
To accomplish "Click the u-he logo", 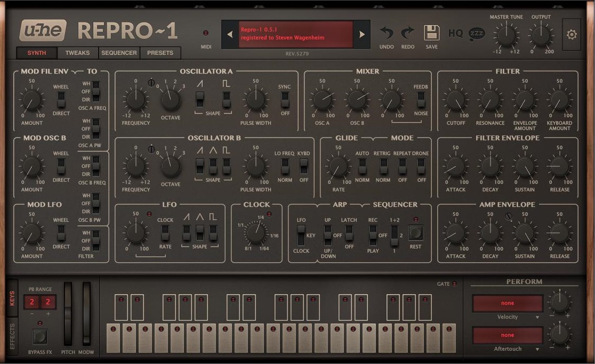I will [43, 30].
